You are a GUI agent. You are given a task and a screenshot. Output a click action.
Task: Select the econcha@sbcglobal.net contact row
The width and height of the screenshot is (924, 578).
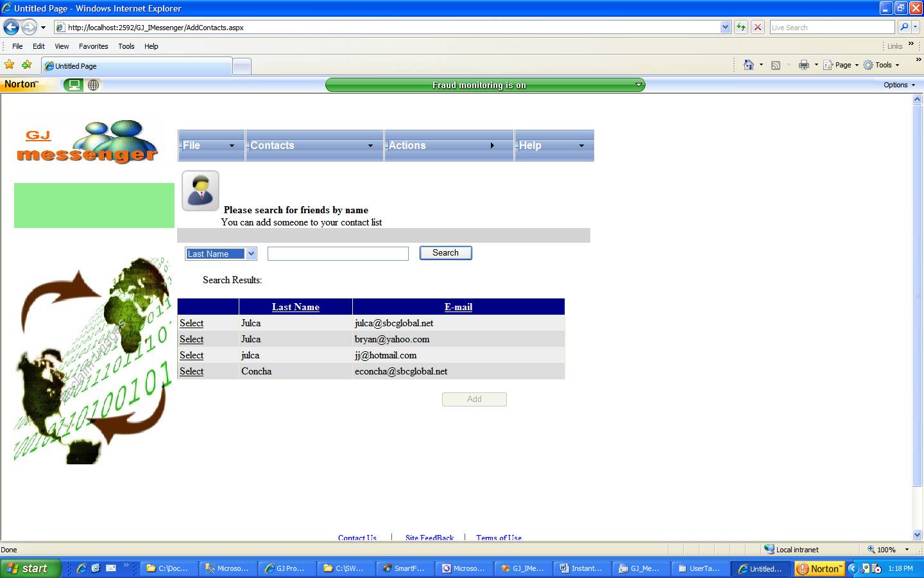pos(191,371)
